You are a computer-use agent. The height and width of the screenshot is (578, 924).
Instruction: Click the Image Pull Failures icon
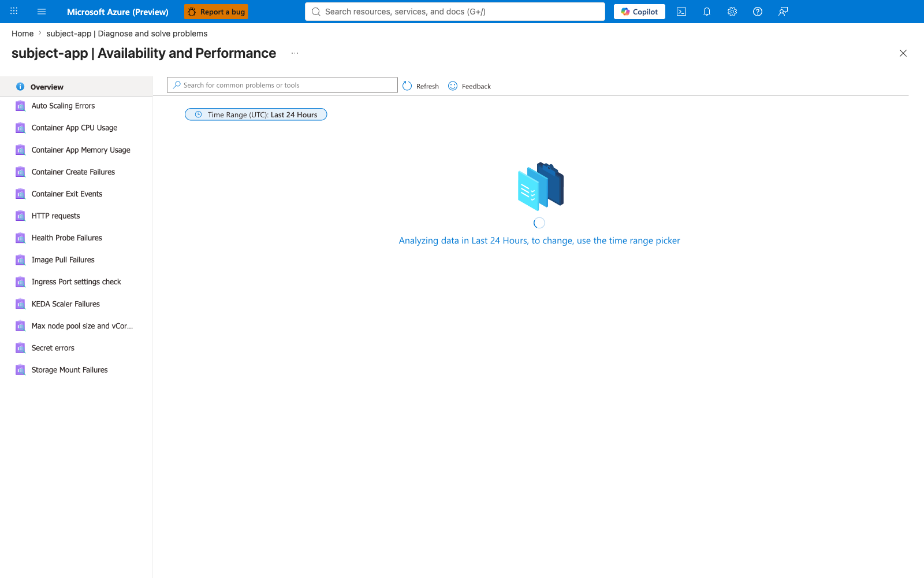(20, 260)
